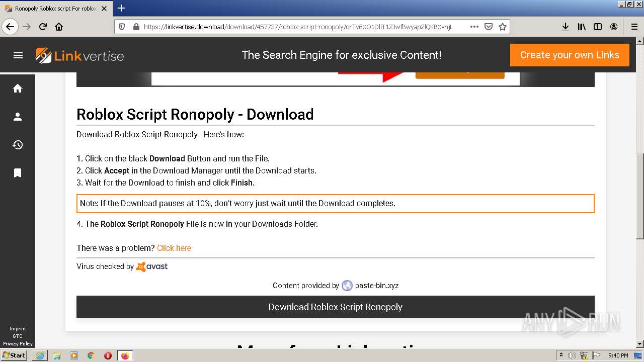Open the Imprint link
This screenshot has width=644, height=362.
(18, 329)
